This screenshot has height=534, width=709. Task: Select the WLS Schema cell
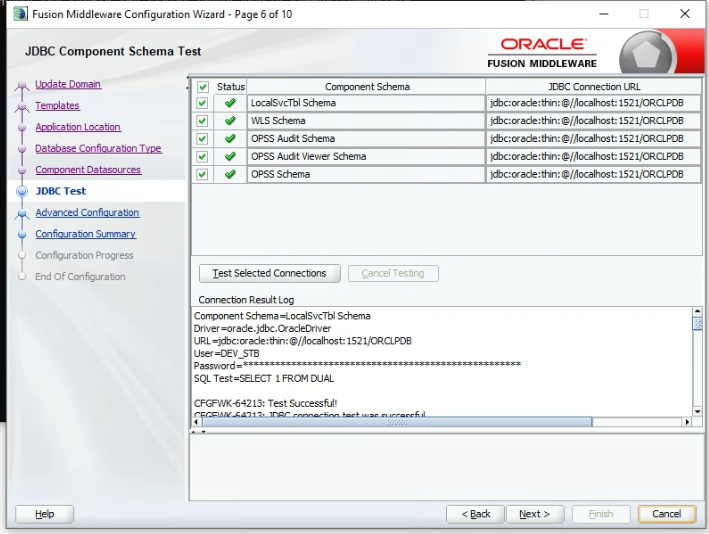(366, 121)
